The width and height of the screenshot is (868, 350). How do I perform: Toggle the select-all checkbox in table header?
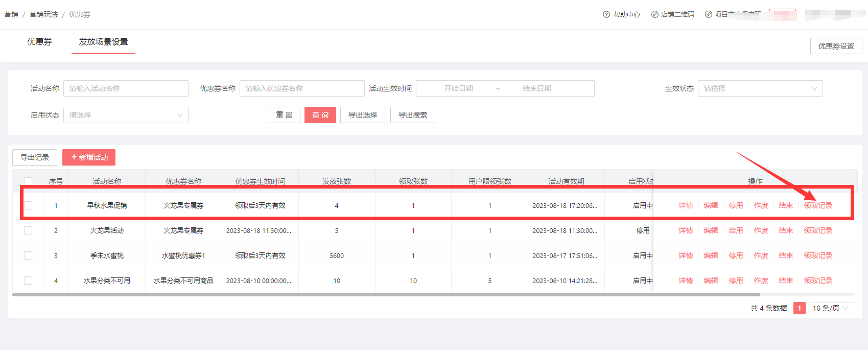[x=28, y=181]
